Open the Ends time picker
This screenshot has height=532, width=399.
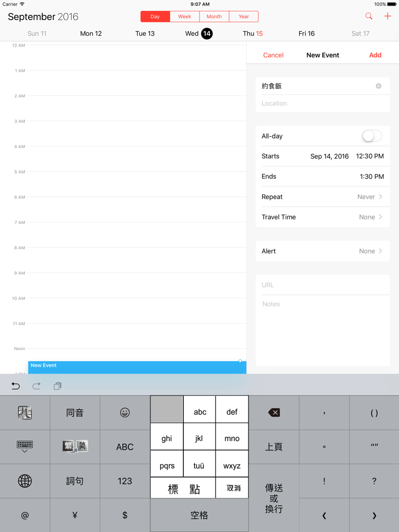pyautogui.click(x=323, y=177)
